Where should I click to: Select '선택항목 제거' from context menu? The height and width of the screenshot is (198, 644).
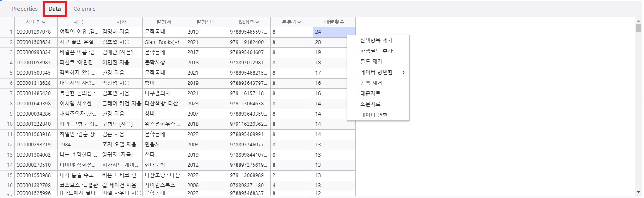(376, 41)
